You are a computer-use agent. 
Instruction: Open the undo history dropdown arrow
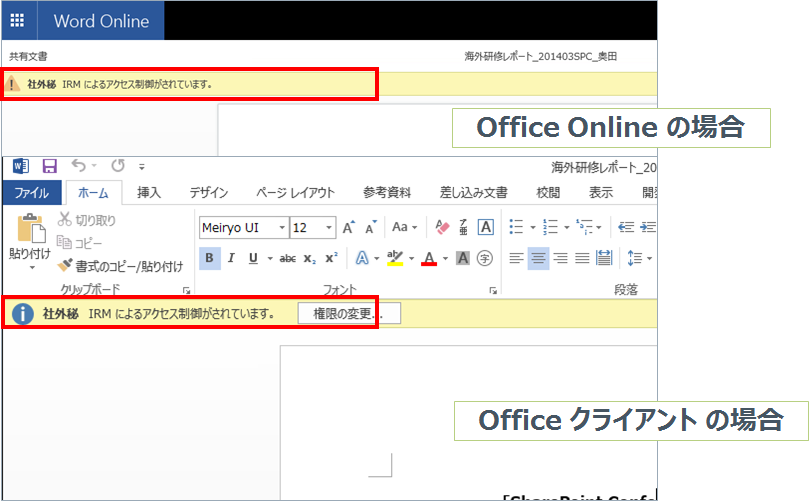(94, 166)
